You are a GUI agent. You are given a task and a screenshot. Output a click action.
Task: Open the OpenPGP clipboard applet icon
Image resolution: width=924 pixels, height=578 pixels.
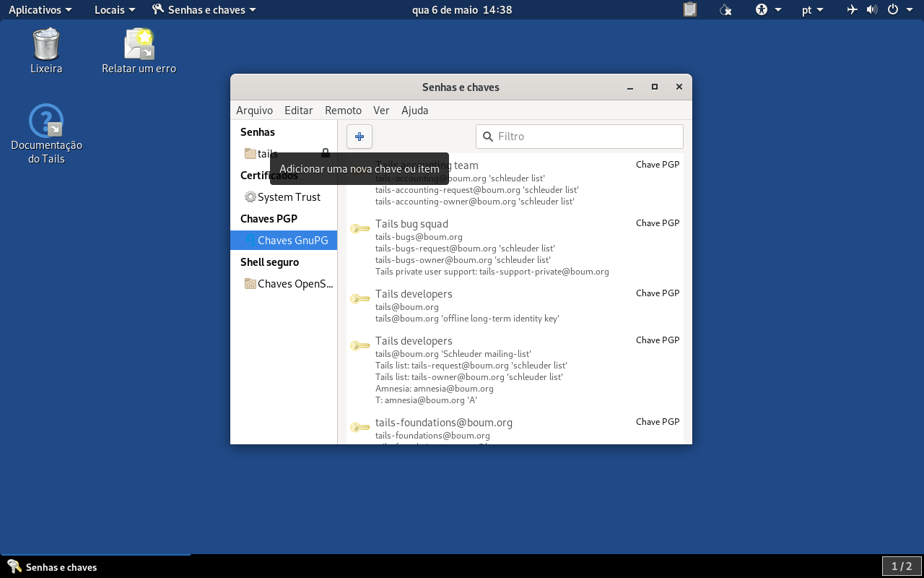click(x=690, y=10)
